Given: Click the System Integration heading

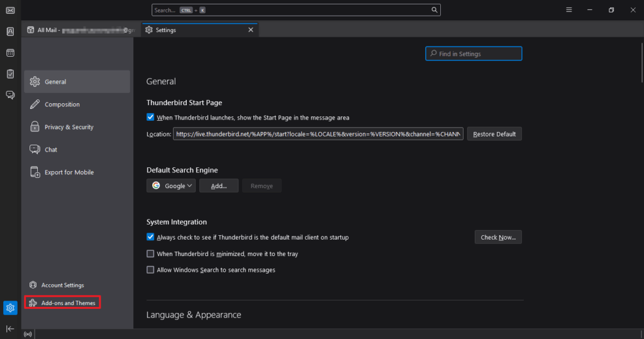Looking at the screenshot, I should [177, 222].
